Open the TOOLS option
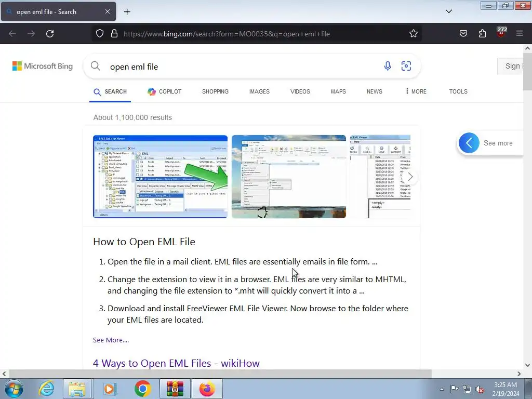Image resolution: width=532 pixels, height=399 pixels. click(x=458, y=91)
